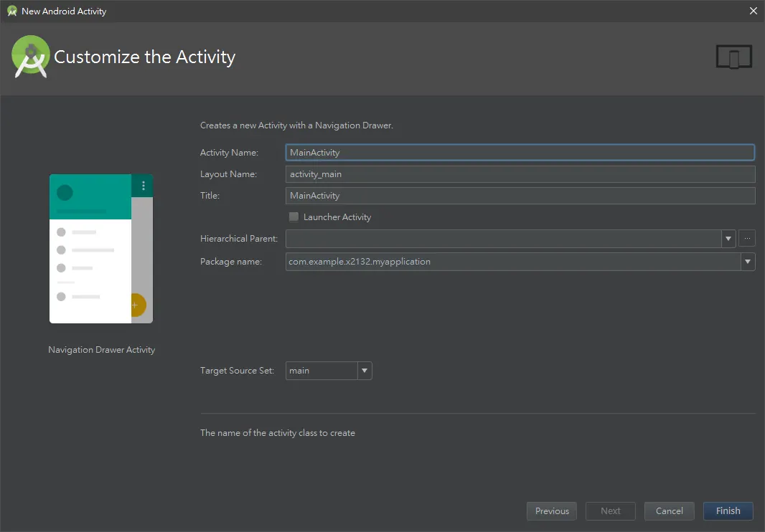This screenshot has height=532, width=765.
Task: Go back with the Previous button
Action: click(x=552, y=511)
